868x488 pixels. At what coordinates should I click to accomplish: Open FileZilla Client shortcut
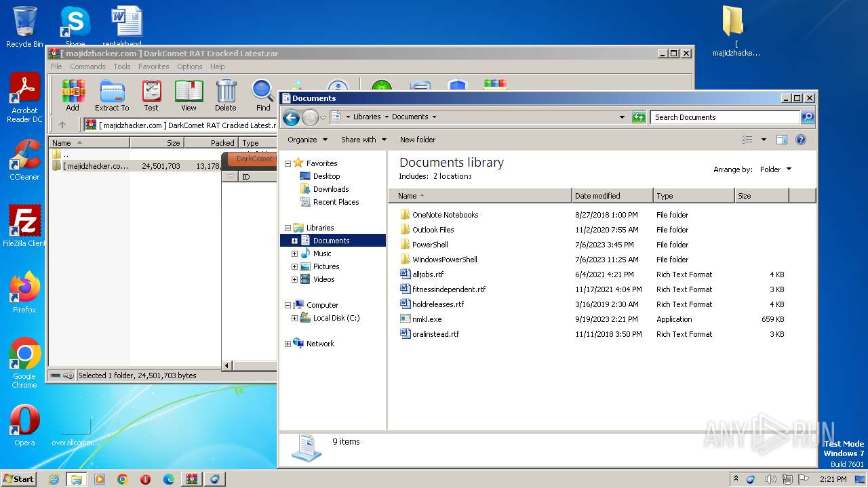[24, 226]
